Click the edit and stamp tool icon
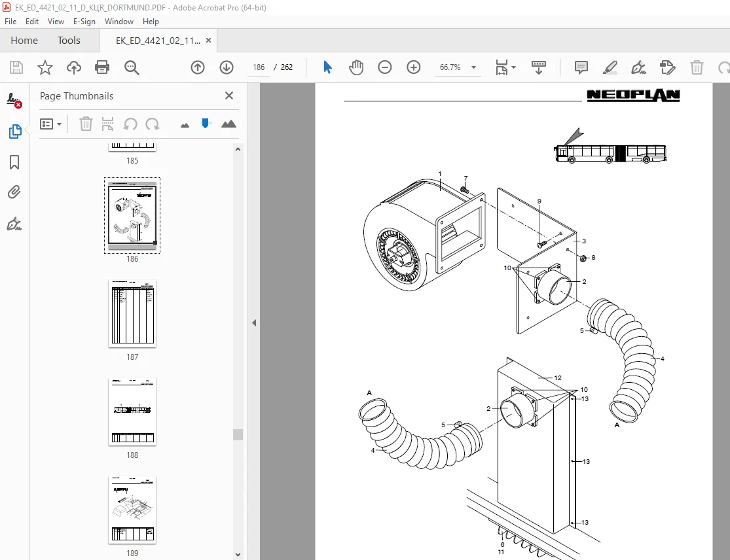730x560 pixels. pos(668,67)
